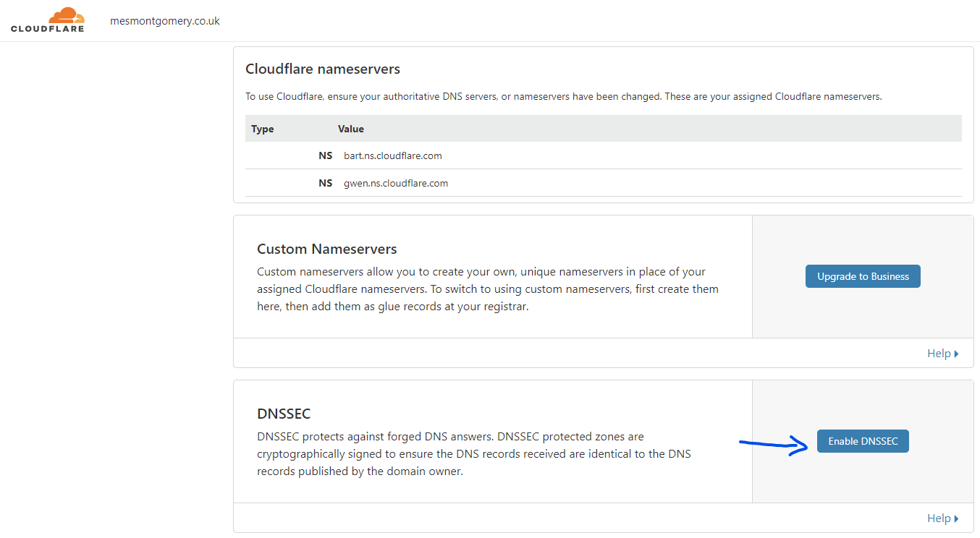Select the first NS record type label

[x=326, y=155]
